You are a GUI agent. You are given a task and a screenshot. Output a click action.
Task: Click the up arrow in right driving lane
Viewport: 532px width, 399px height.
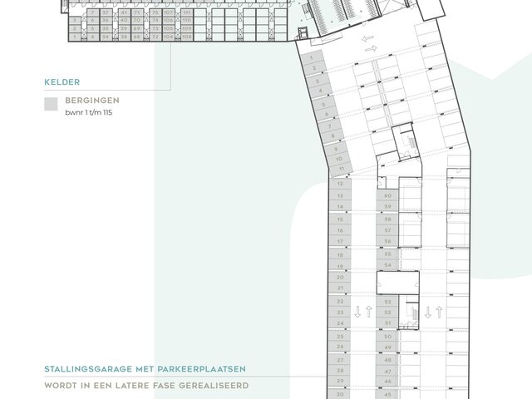pos(439,313)
